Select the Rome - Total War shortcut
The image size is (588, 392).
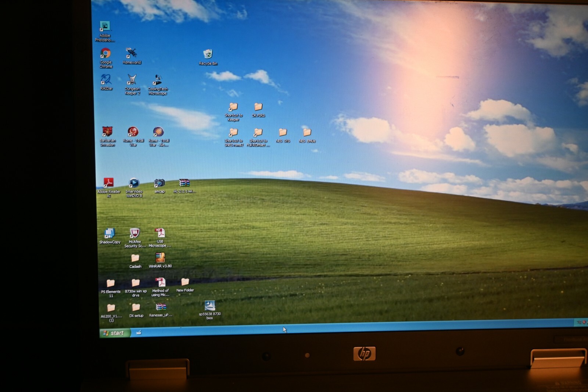click(x=133, y=136)
